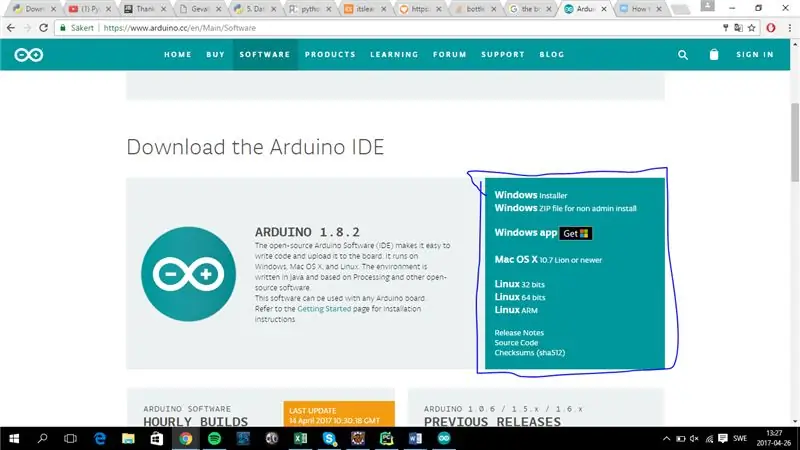Bookmark this page with the star icon

pos(752,28)
